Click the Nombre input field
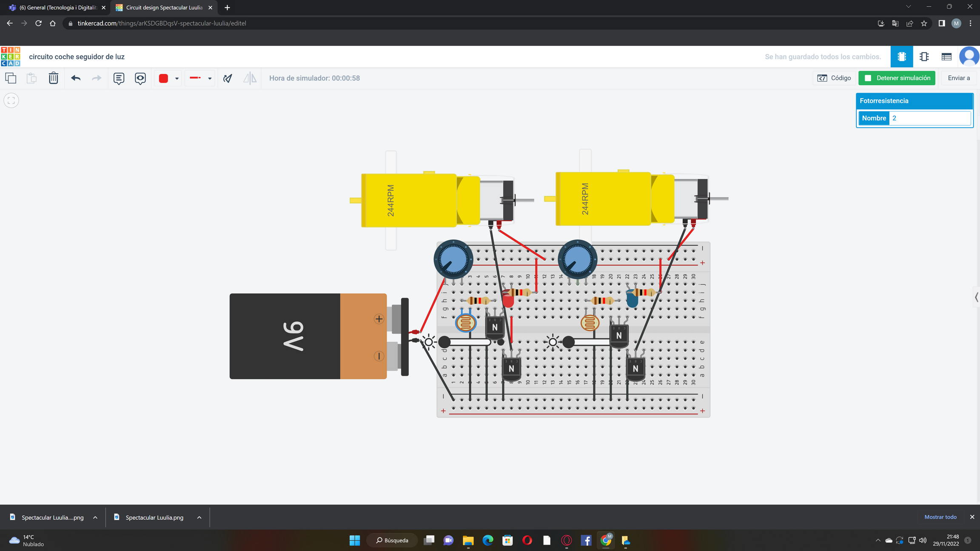Screen dimensions: 980x551 click(x=930, y=118)
